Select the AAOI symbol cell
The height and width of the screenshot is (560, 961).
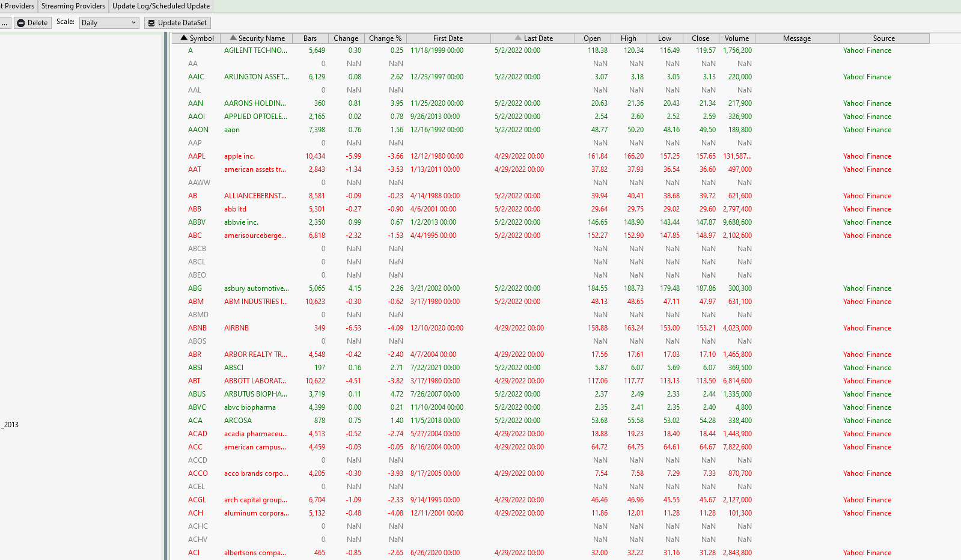pos(197,117)
